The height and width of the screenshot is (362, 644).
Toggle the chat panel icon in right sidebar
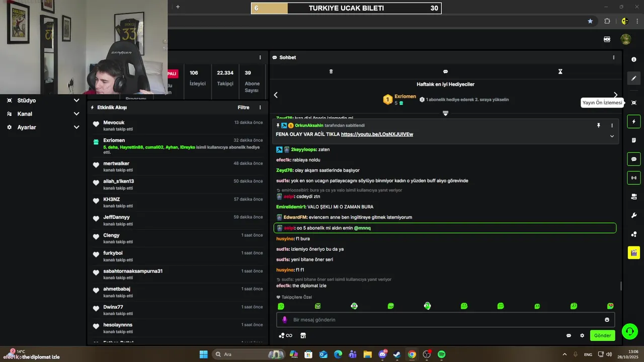click(x=633, y=159)
